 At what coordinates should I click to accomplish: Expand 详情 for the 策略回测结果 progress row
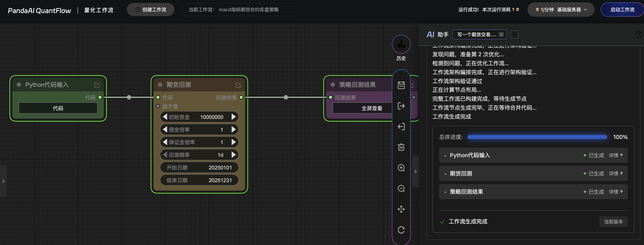(x=616, y=192)
